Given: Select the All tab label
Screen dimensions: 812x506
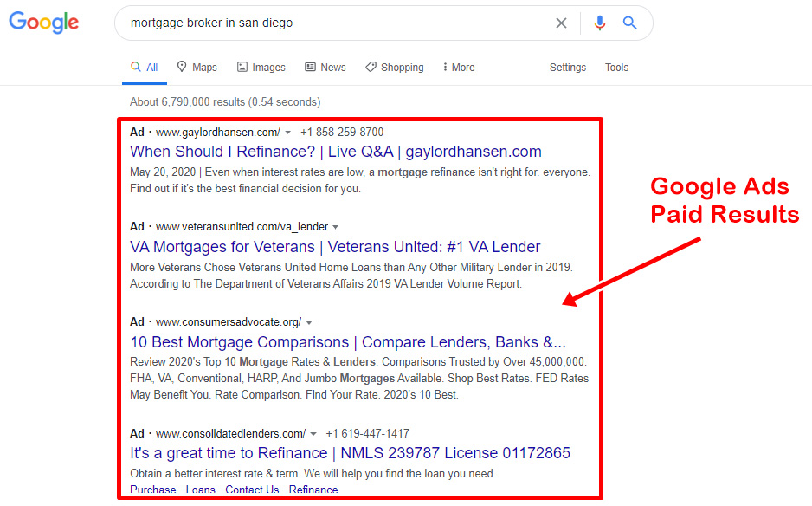Looking at the screenshot, I should tap(151, 68).
